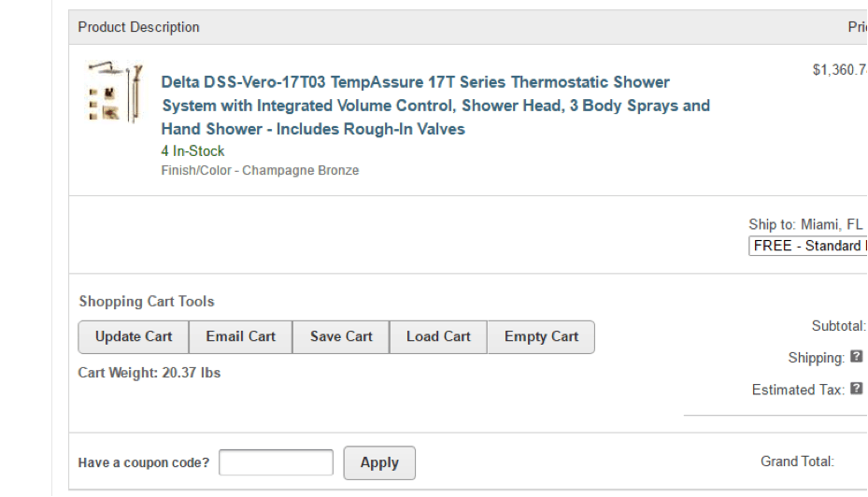Click the Cart Weight 20.37 lbs text
This screenshot has height=497, width=868.
[x=149, y=373]
